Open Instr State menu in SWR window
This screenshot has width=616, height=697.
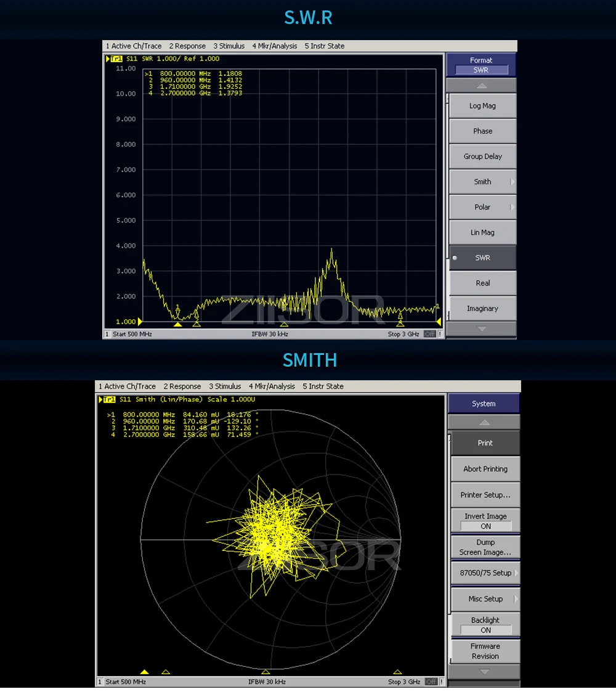pyautogui.click(x=325, y=46)
